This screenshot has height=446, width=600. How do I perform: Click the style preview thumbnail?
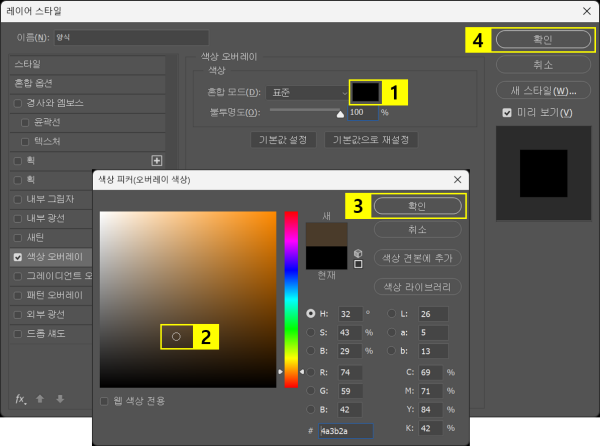tap(543, 173)
